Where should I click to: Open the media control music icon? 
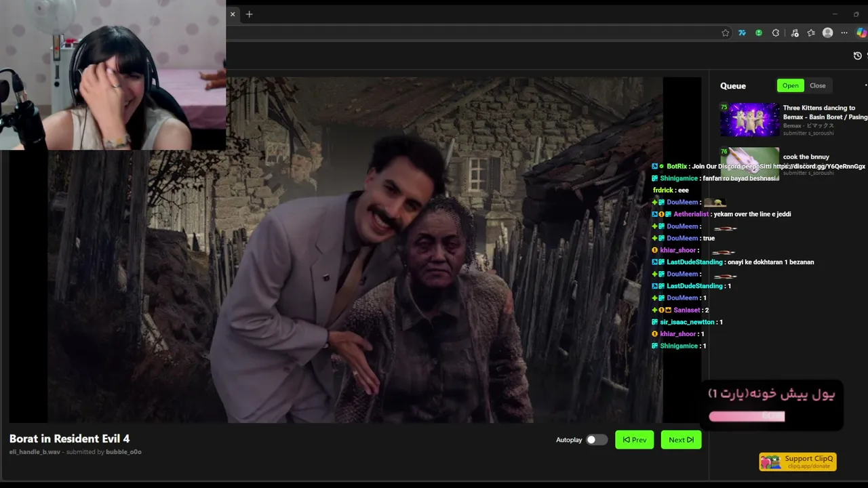point(795,33)
